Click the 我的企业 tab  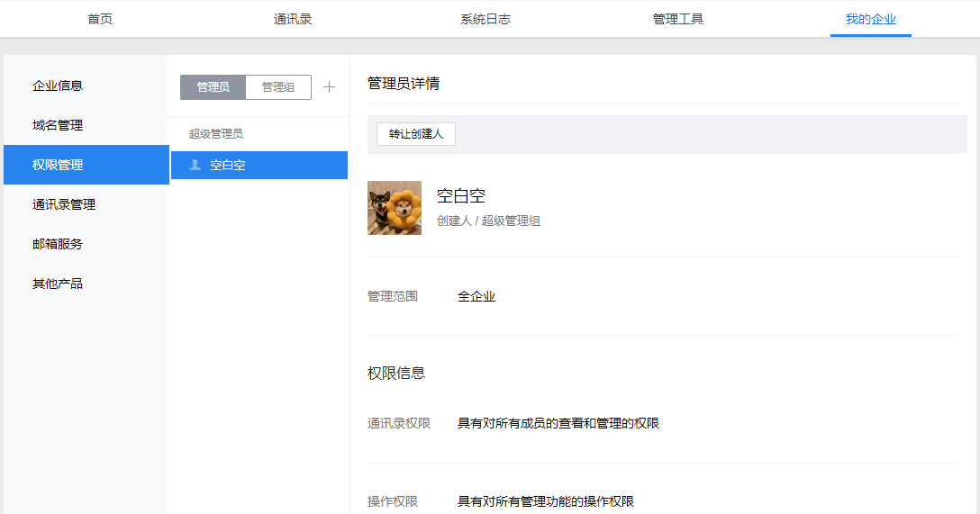[x=870, y=19]
